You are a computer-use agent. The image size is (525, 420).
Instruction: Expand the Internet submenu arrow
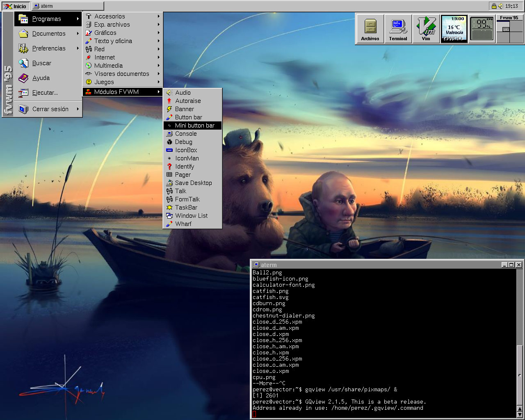[x=158, y=57]
